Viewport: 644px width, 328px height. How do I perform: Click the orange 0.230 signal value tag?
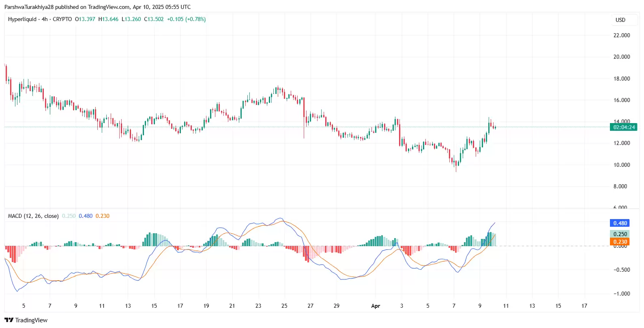620,242
